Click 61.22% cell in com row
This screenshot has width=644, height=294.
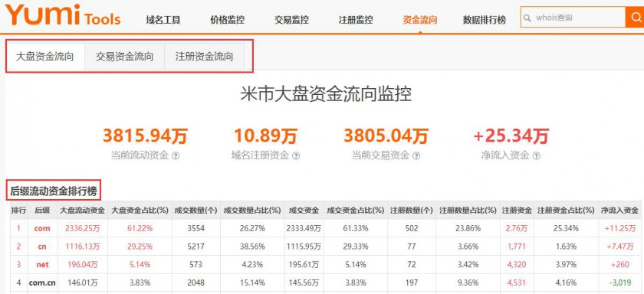click(140, 228)
